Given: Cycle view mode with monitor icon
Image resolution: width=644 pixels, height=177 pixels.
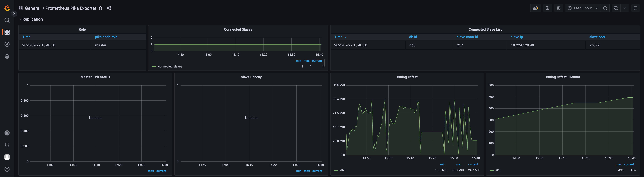Looking at the screenshot, I should [635, 8].
